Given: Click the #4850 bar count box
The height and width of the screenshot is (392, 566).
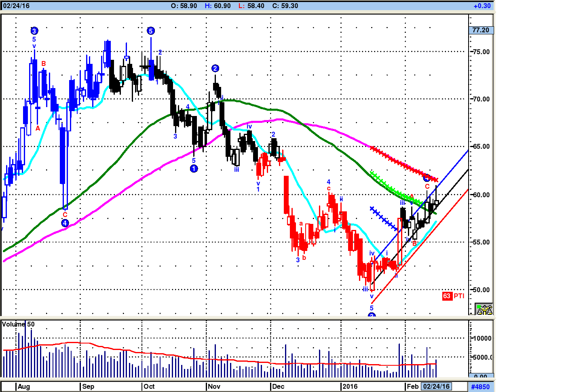Looking at the screenshot, I should pyautogui.click(x=480, y=387).
